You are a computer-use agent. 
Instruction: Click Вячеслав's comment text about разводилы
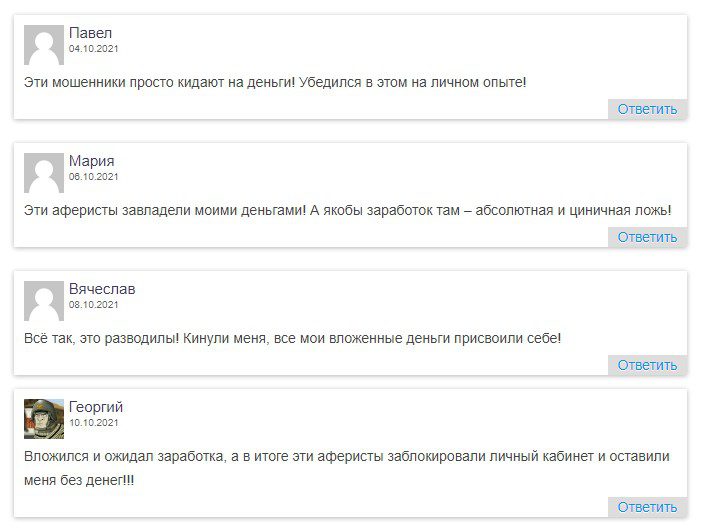pyautogui.click(x=292, y=338)
